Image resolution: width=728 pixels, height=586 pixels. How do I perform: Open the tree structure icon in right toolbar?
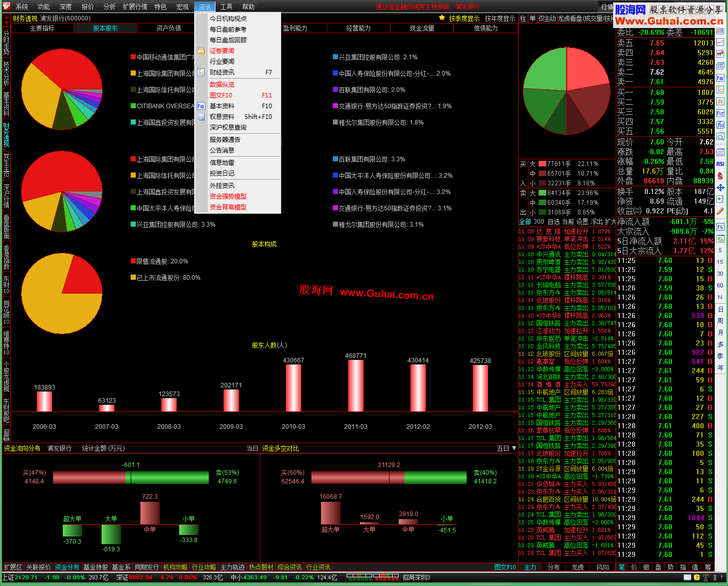(720, 89)
